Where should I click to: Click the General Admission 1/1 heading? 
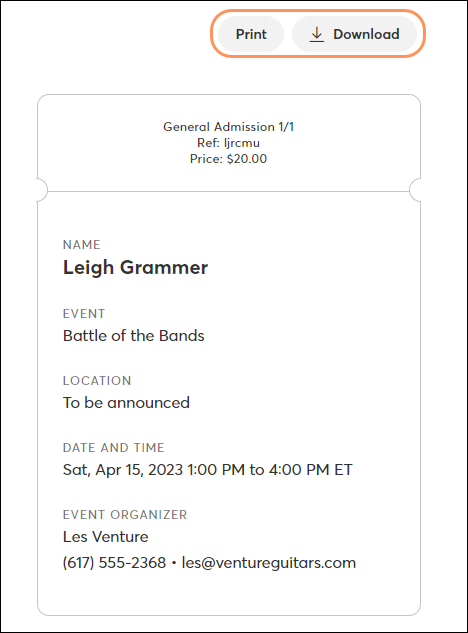tap(229, 127)
